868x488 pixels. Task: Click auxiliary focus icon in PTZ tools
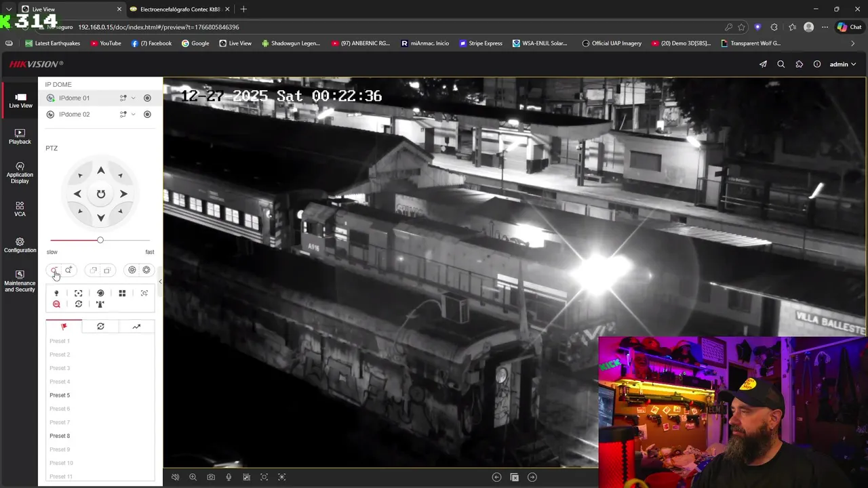click(79, 293)
